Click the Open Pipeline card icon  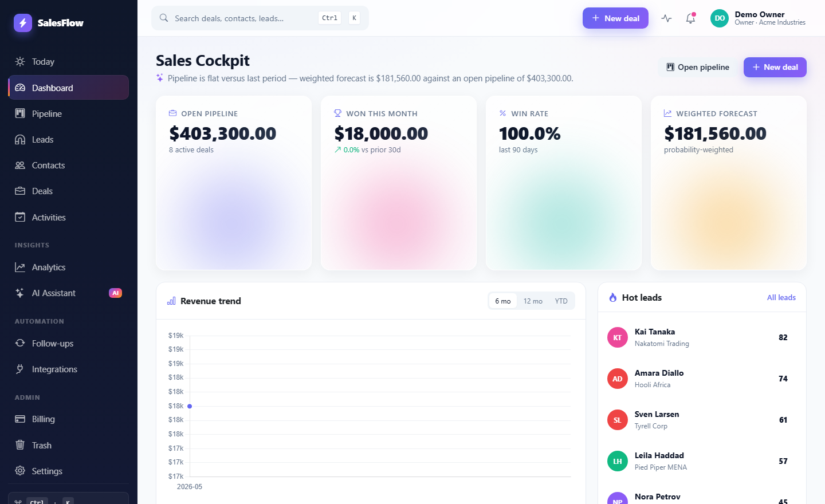pos(172,113)
